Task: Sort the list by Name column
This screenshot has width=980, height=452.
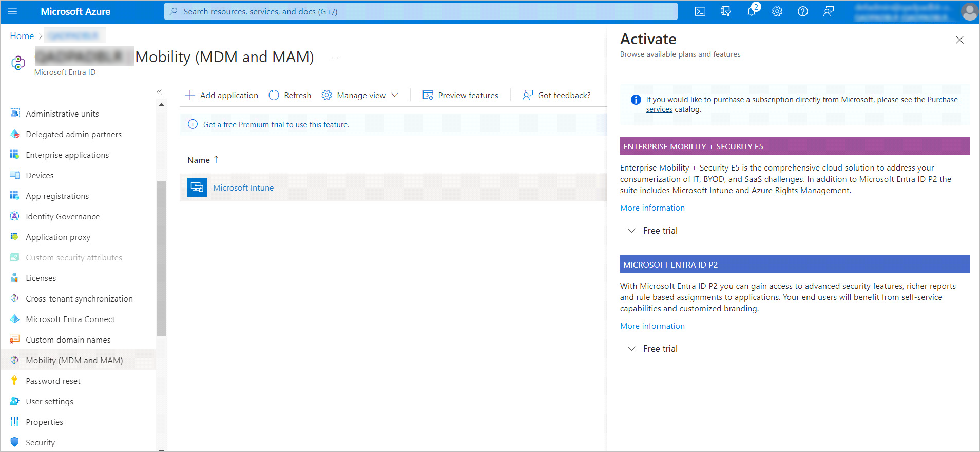Action: click(x=199, y=160)
